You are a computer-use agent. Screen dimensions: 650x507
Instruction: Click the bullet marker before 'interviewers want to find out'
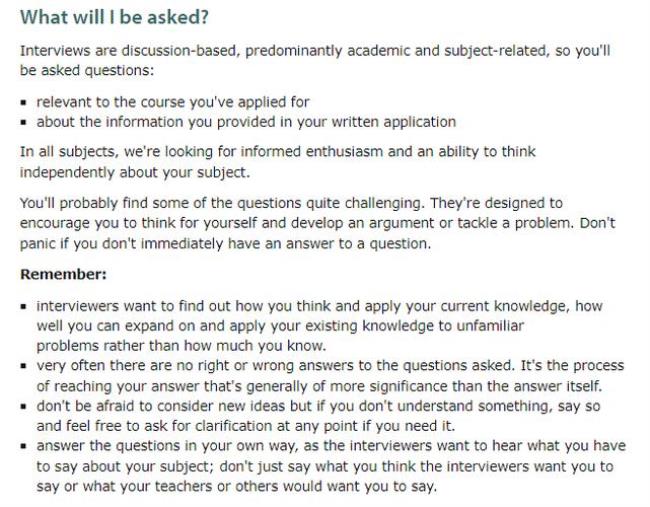tap(24, 307)
